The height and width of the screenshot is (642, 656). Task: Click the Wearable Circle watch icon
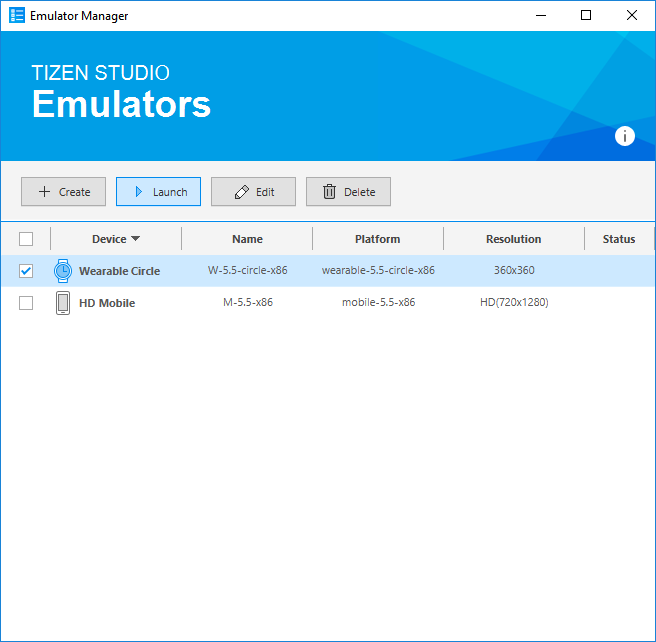(63, 270)
